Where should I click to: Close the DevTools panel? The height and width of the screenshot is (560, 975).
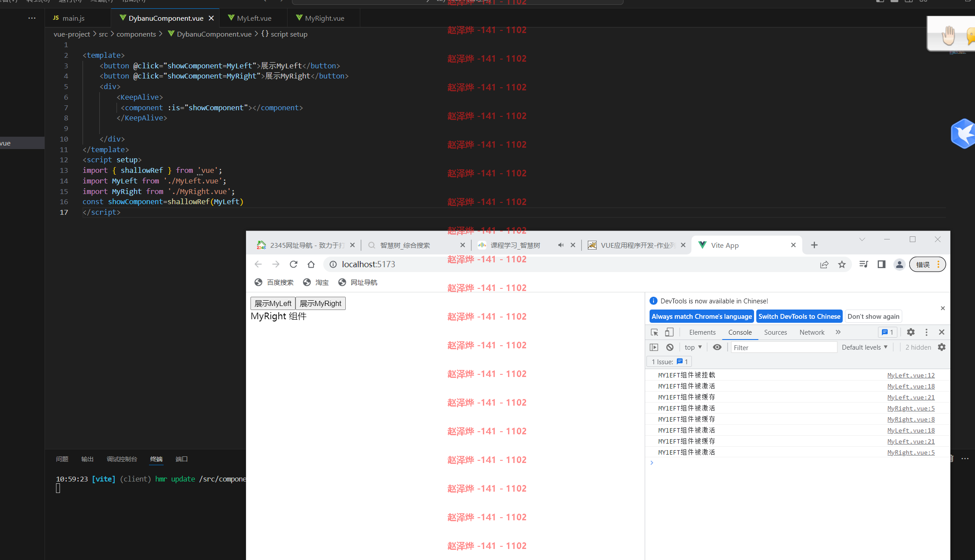941,332
